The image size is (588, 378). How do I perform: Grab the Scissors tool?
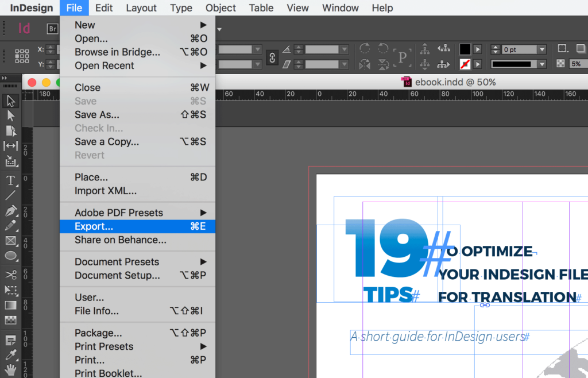click(10, 275)
